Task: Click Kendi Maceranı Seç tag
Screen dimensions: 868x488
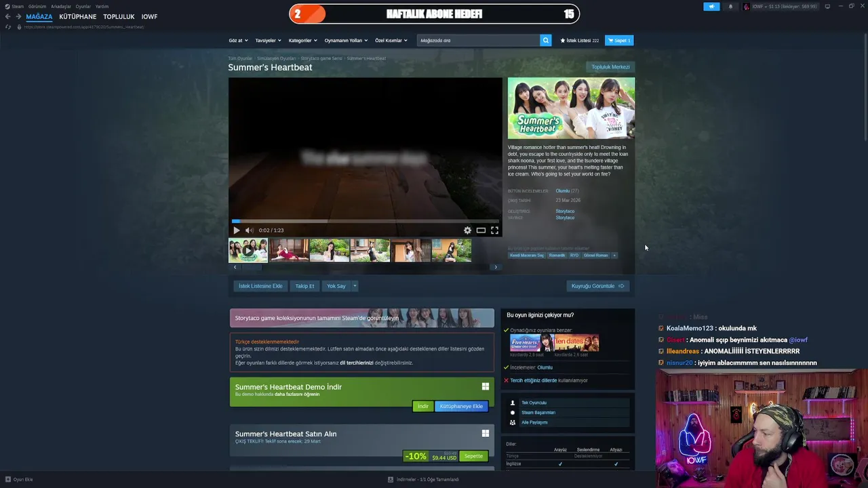Action: click(527, 256)
